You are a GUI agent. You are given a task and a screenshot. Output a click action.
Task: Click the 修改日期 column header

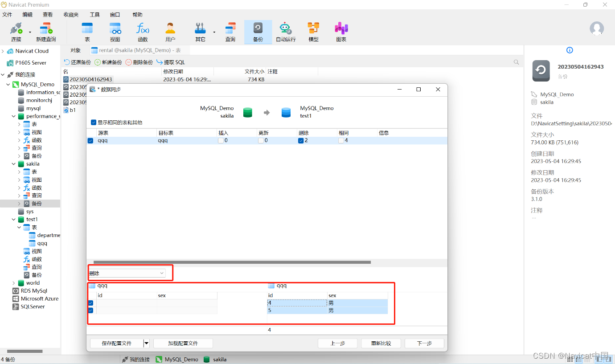[187, 71]
